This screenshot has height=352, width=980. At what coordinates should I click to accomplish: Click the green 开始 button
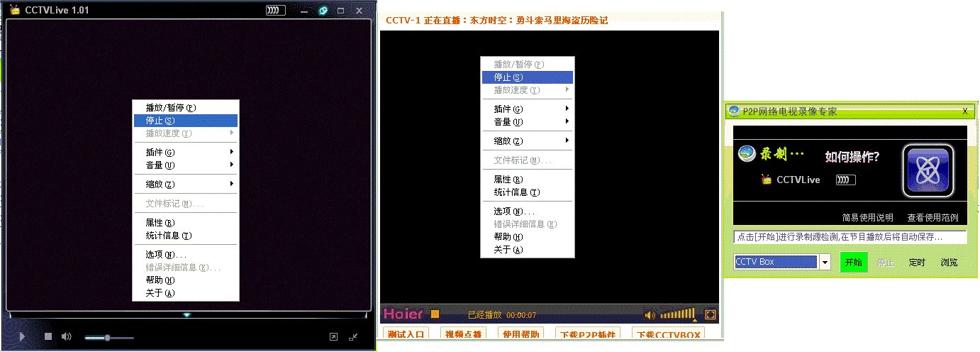pyautogui.click(x=854, y=262)
